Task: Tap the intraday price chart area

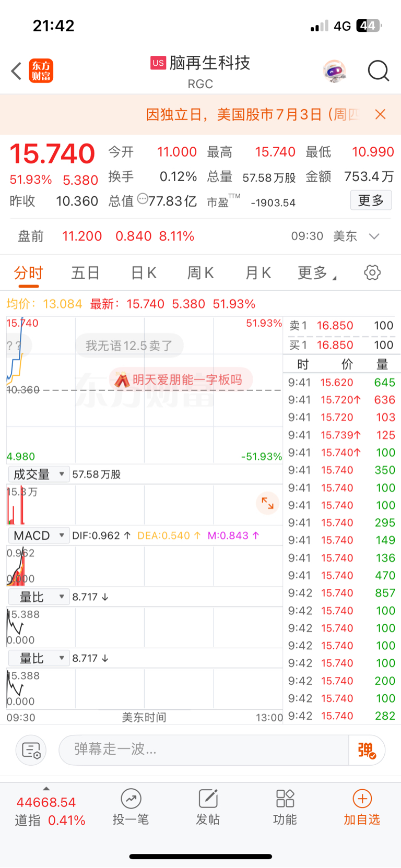Action: [x=144, y=390]
